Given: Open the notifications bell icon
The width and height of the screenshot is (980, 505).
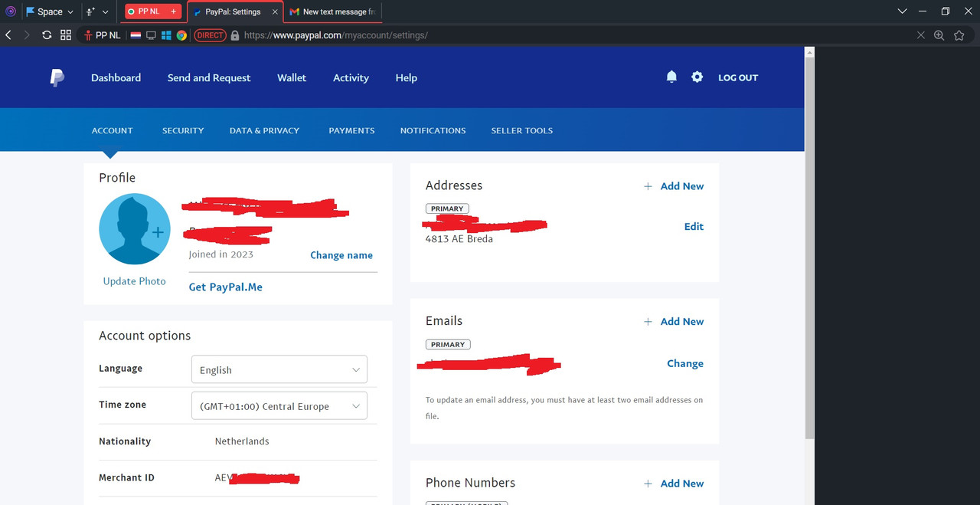Looking at the screenshot, I should (671, 77).
